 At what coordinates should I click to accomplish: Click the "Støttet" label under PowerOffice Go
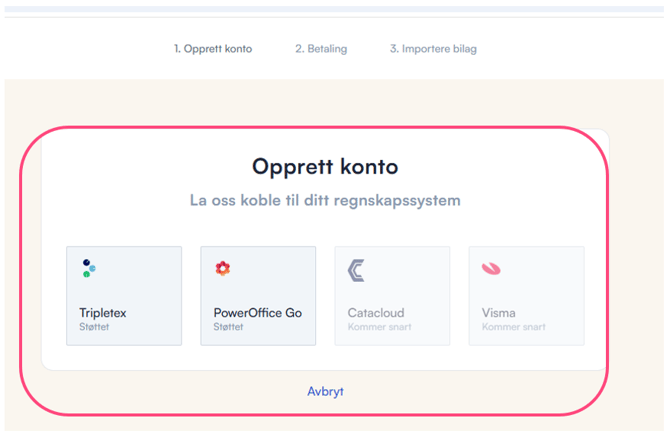tap(230, 327)
